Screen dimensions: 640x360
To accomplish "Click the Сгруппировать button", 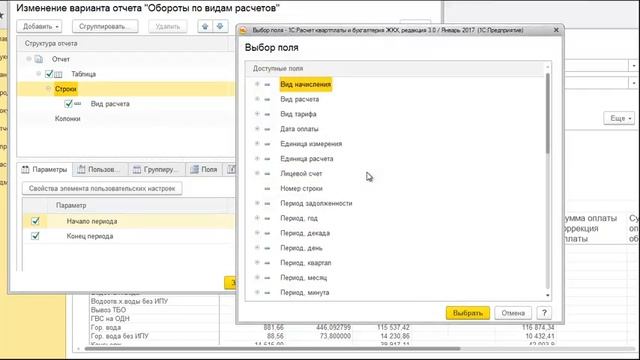I will pyautogui.click(x=105, y=27).
